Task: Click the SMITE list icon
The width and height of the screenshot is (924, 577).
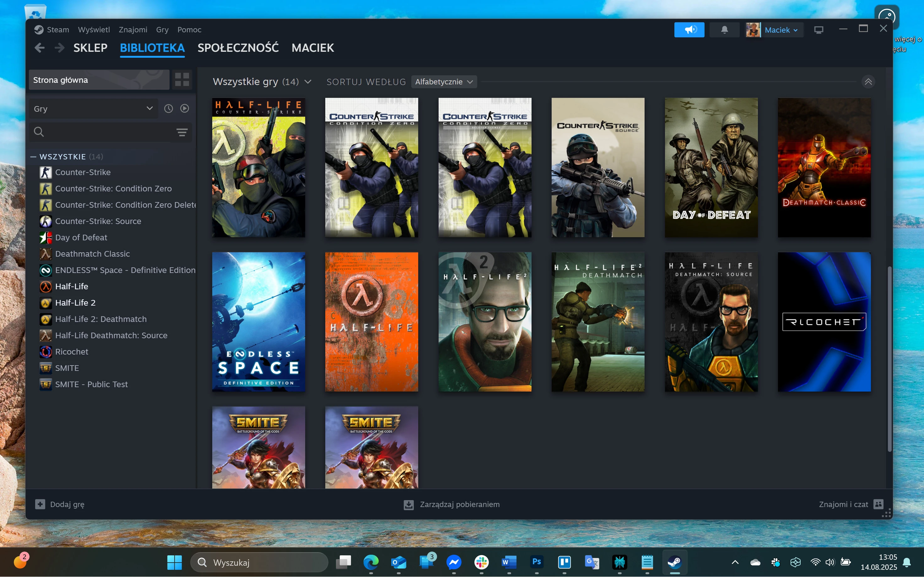Action: pos(46,368)
